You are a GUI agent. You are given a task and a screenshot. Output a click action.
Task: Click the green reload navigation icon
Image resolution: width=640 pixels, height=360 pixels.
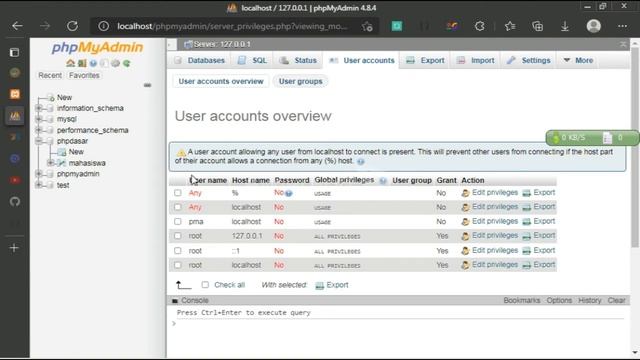pos(127,63)
